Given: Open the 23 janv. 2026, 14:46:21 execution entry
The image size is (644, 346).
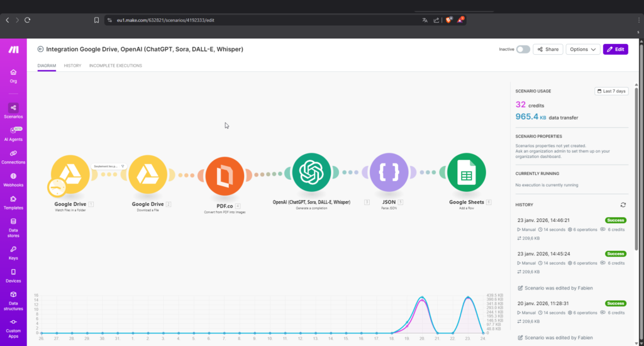Looking at the screenshot, I should 543,221.
